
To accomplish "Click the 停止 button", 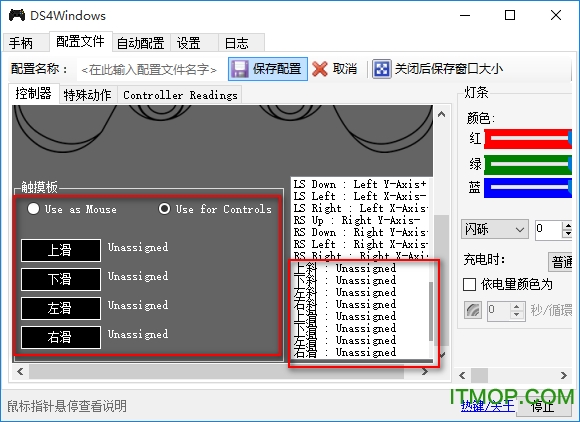I will point(543,407).
